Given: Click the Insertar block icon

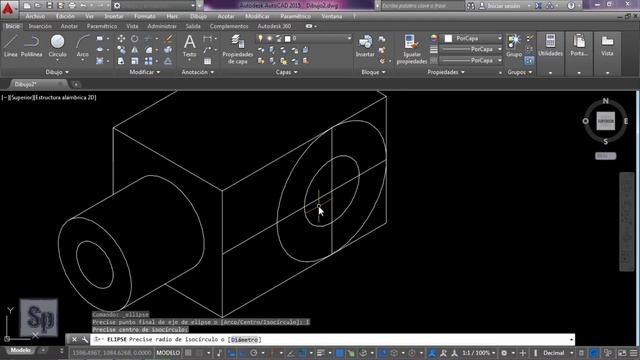Looking at the screenshot, I should [365, 46].
